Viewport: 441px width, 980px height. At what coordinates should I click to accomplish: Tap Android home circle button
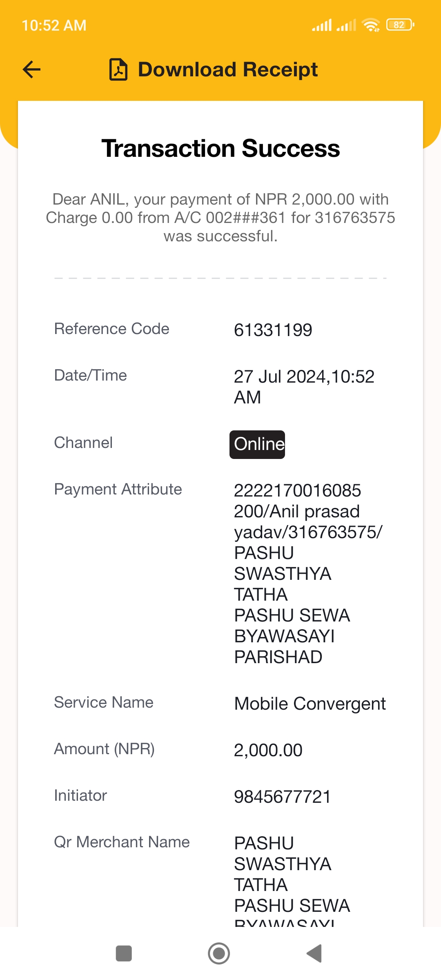coord(219,953)
